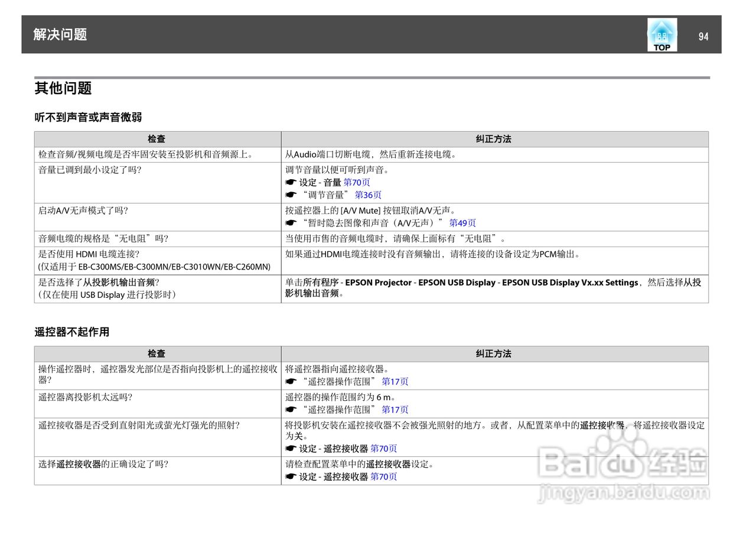Click the page number 94

(x=703, y=37)
